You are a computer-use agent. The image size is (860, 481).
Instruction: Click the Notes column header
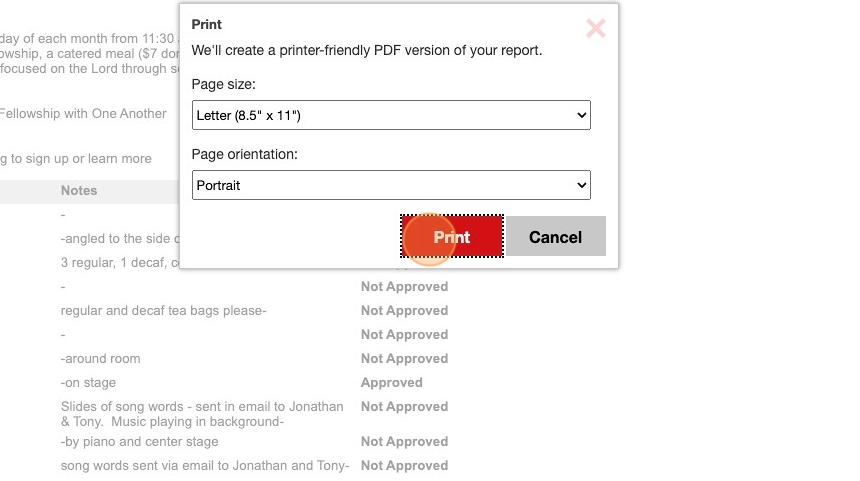tap(79, 190)
